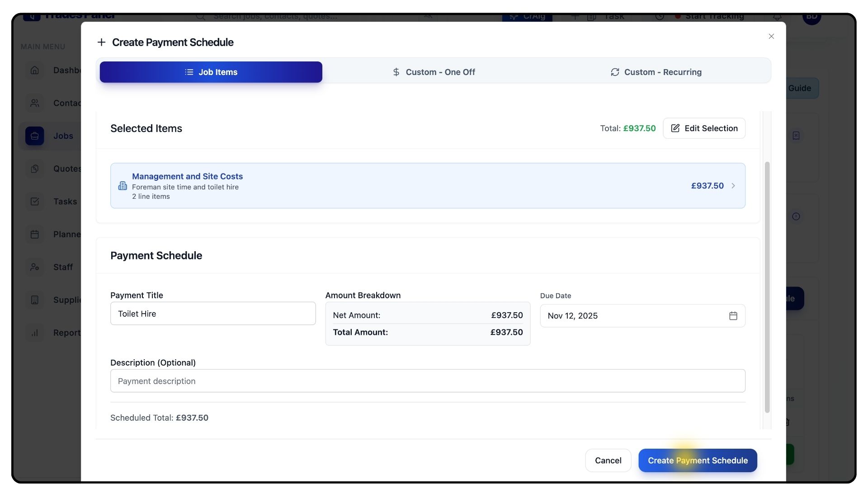Click the Edit Selection button
Viewport: 868px width, 488px height.
(704, 128)
